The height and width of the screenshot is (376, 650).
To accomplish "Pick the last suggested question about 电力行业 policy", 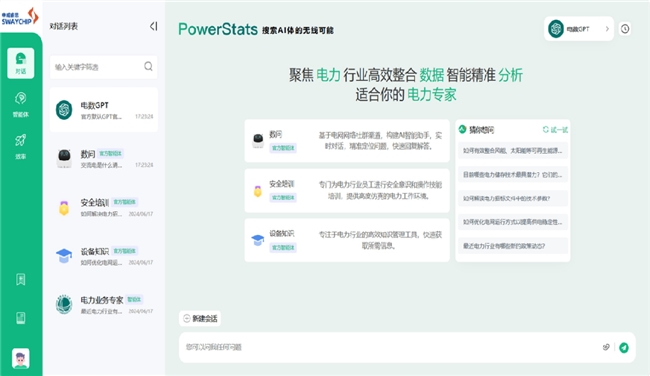I will point(513,246).
